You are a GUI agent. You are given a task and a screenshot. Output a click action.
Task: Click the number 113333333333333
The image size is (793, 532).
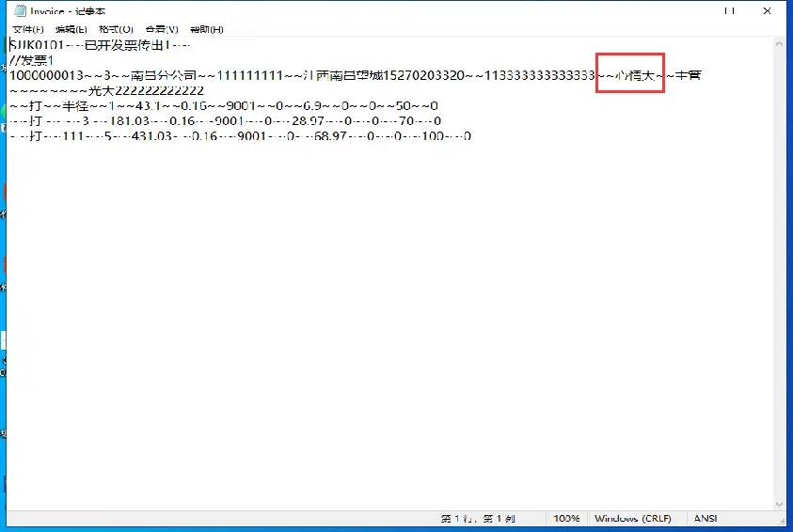[539, 75]
